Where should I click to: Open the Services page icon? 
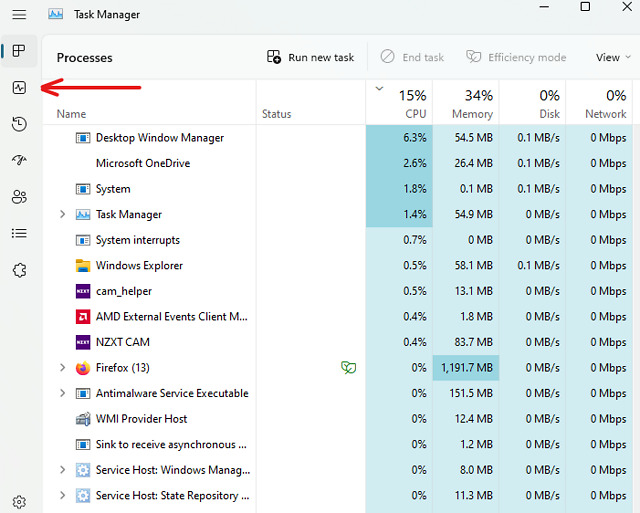tap(19, 270)
